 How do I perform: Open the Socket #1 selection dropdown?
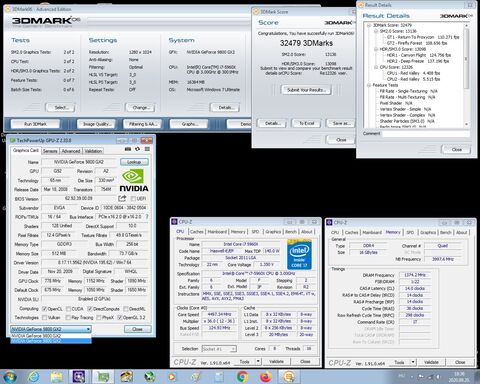tap(219, 349)
